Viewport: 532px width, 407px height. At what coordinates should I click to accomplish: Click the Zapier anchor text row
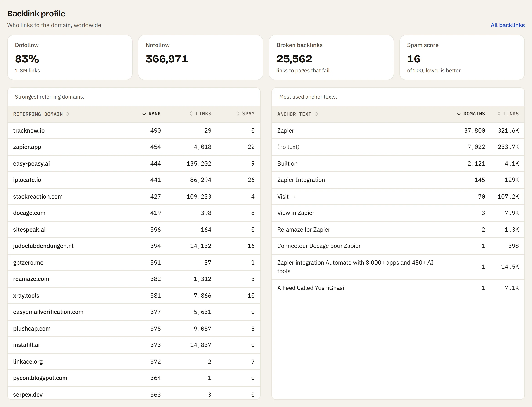(x=398, y=131)
